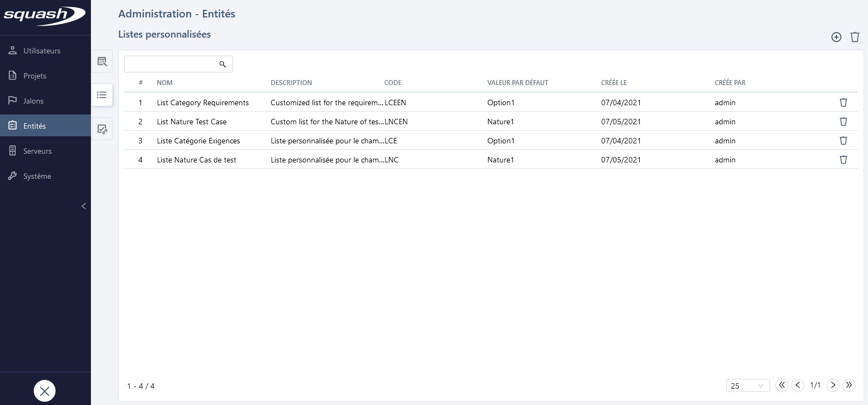Open Utilisateurs in the sidebar
Viewport: 868px width, 405px height.
(x=42, y=51)
